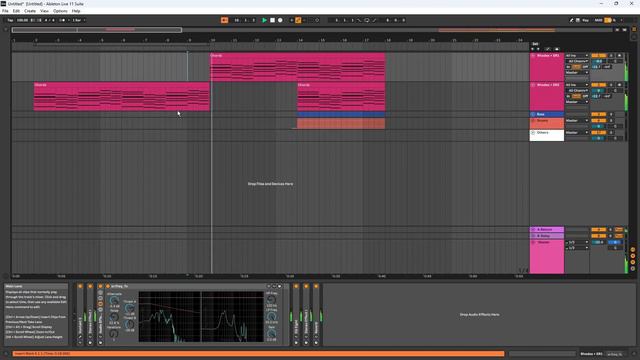Open the Drums track Master output dropdown

(x=577, y=121)
